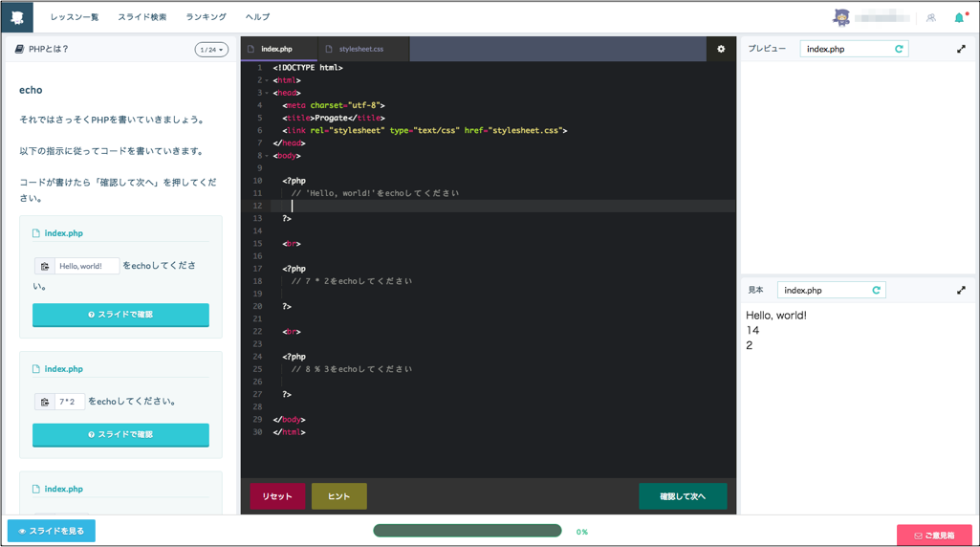Click the ご意見箱 feedback button
The image size is (980, 547).
[934, 536]
